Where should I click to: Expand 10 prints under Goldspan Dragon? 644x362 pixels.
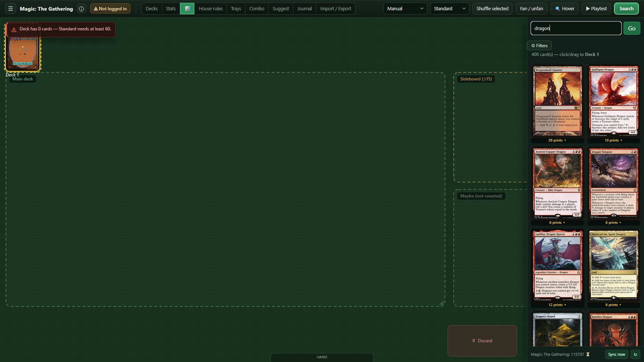tap(613, 140)
